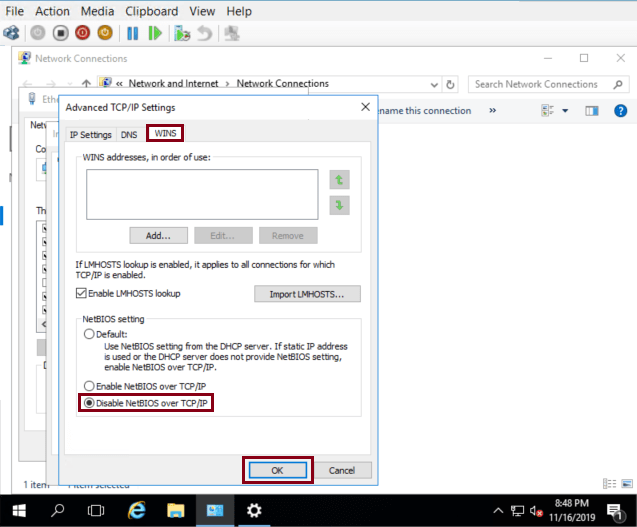Click the orange Save VM state icon

(105, 33)
